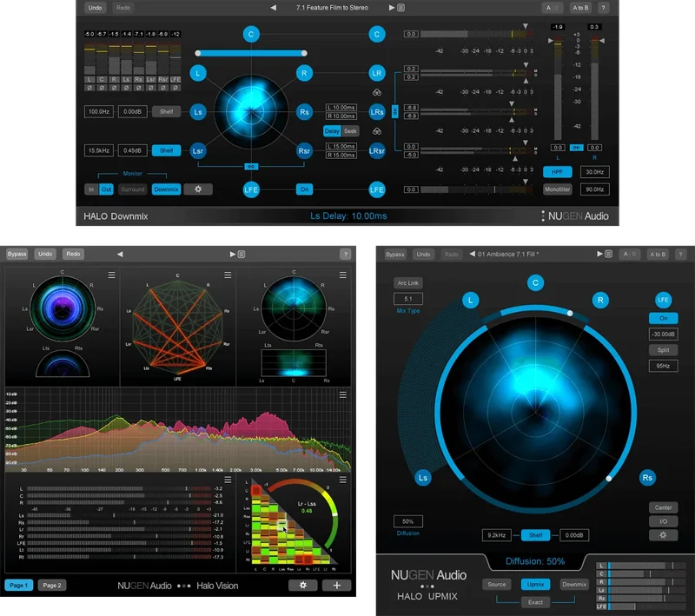Screen dimensions: 695x616
Task: Open the 5.1 Mix Type selector
Action: tap(407, 299)
